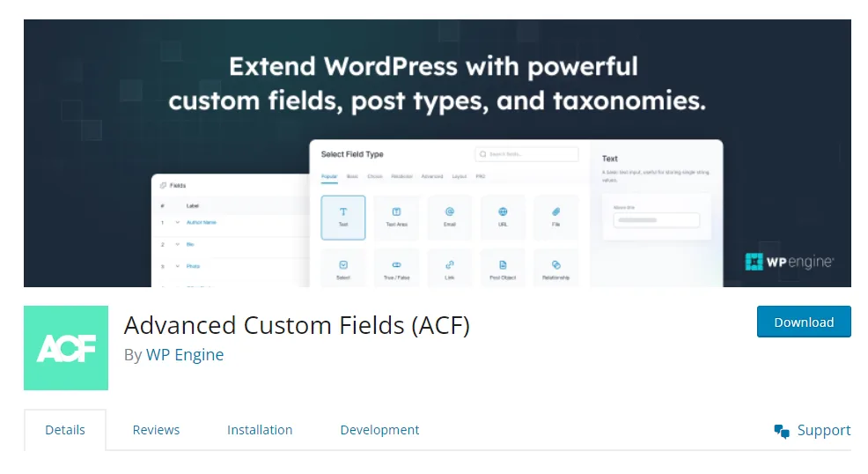The height and width of the screenshot is (474, 868).
Task: Click the Support speech bubbles icon
Action: (x=782, y=432)
